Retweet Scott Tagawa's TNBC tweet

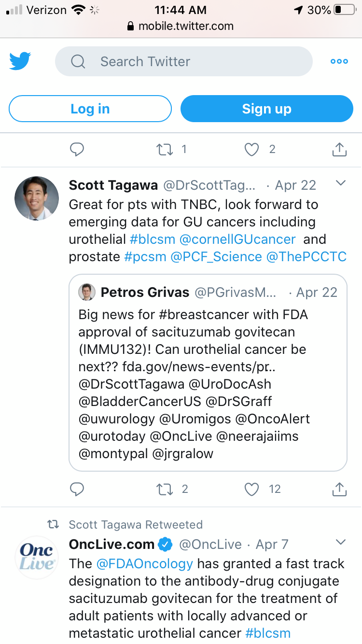click(165, 490)
